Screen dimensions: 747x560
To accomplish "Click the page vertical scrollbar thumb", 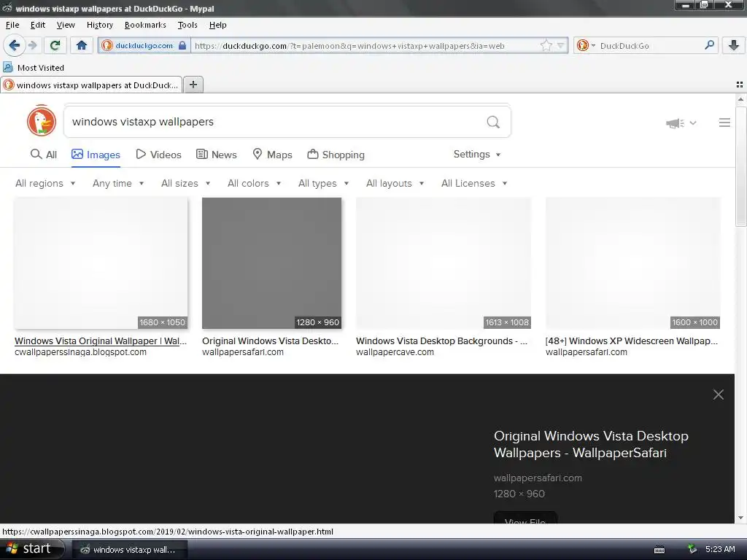I will pos(740,166).
